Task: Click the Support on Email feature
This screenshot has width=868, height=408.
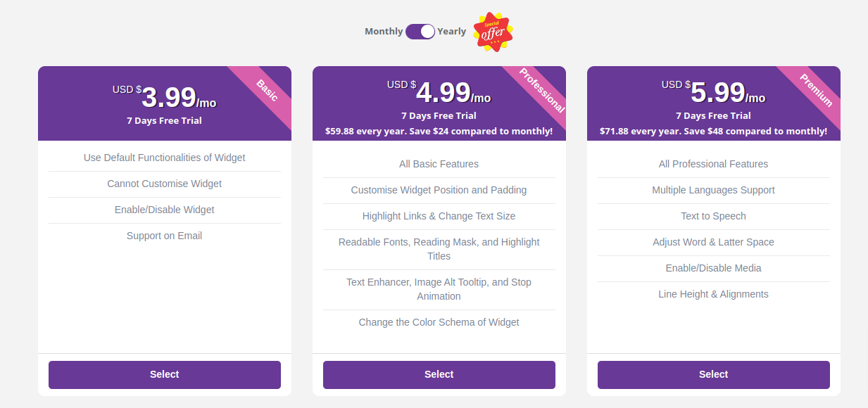Action: click(165, 236)
